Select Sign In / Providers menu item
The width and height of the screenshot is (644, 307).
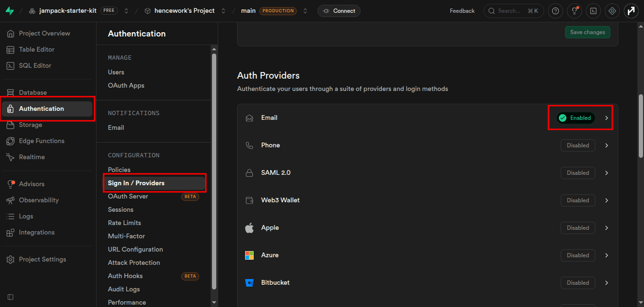point(155,183)
